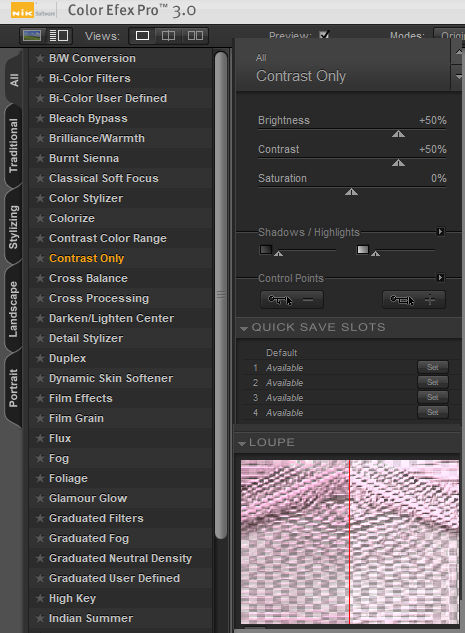Open the Stylizing category tab

pyautogui.click(x=14, y=227)
